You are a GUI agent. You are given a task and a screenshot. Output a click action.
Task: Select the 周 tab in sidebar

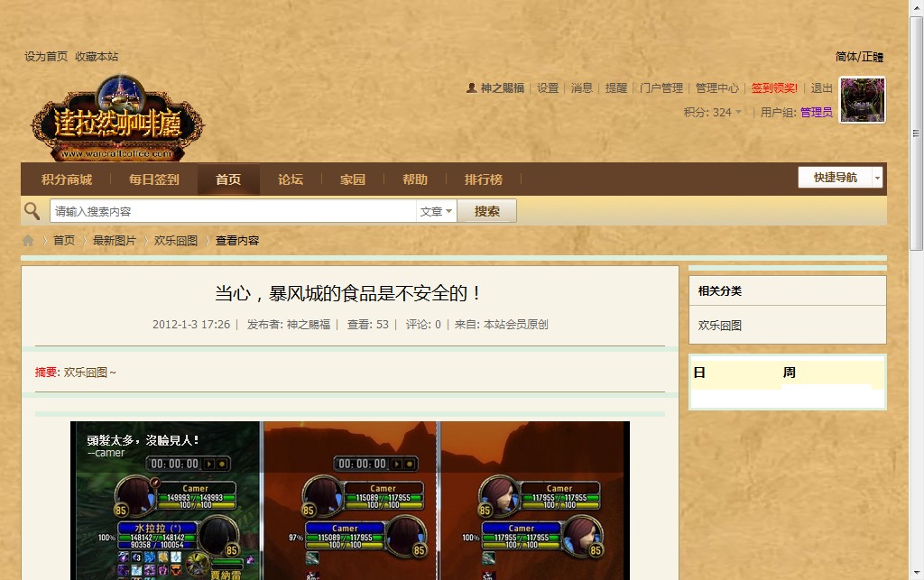click(x=789, y=373)
